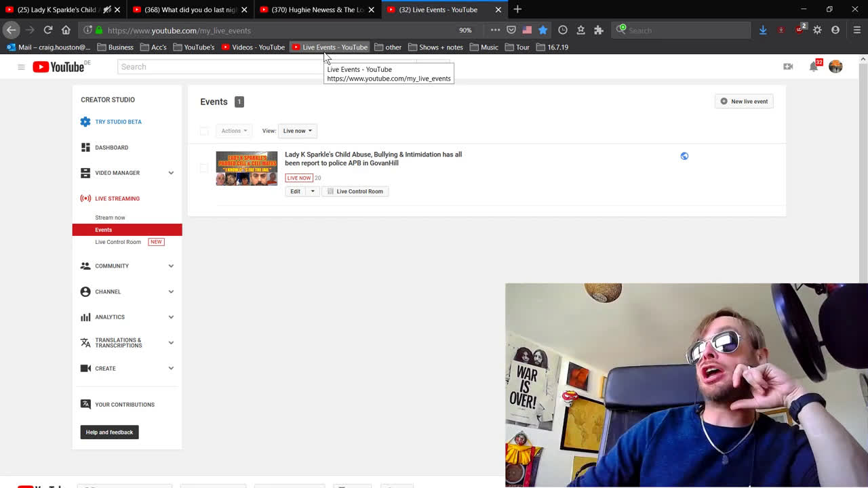Screen dimensions: 868x488
Task: Open the 'Live now' view dropdown
Action: click(x=297, y=131)
